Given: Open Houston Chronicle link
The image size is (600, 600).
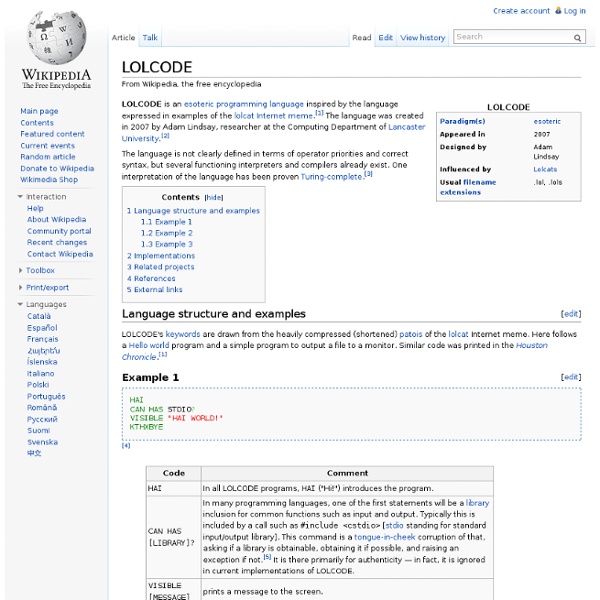Looking at the screenshot, I should [532, 345].
